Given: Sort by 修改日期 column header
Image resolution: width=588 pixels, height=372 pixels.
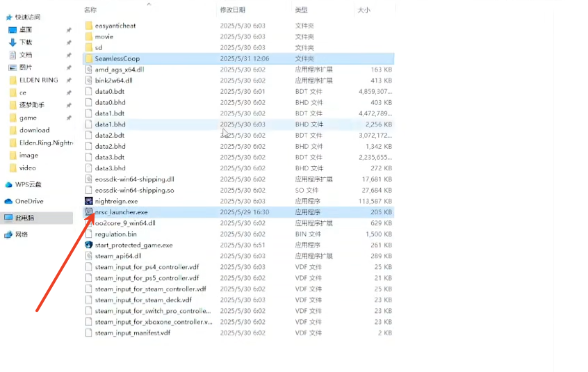Looking at the screenshot, I should [233, 10].
